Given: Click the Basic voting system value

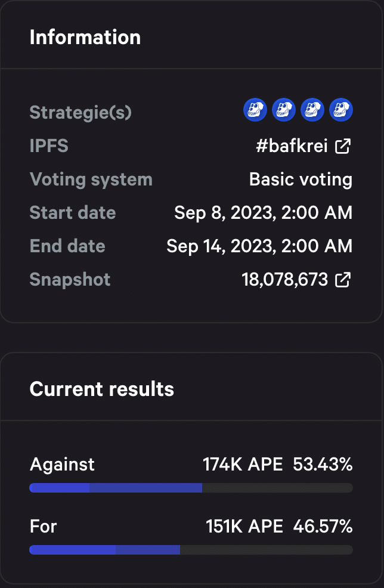Looking at the screenshot, I should pos(301,180).
